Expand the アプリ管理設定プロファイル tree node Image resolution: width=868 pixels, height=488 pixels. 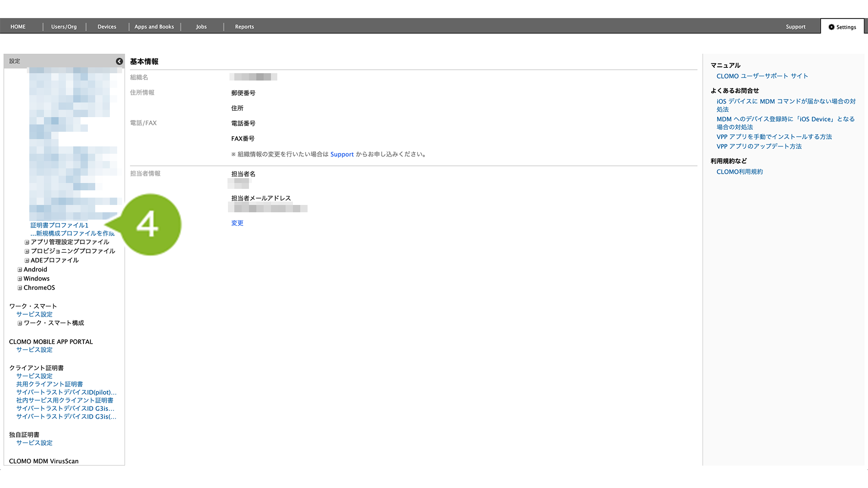27,242
